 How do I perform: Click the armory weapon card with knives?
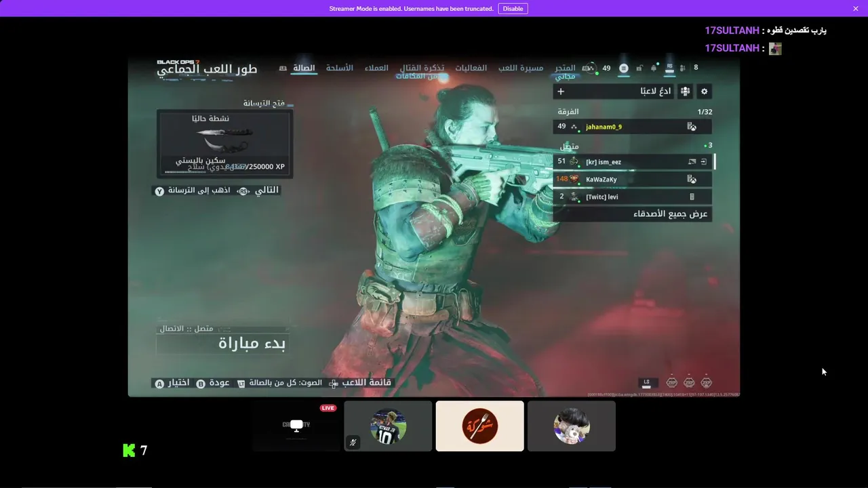[x=224, y=144]
